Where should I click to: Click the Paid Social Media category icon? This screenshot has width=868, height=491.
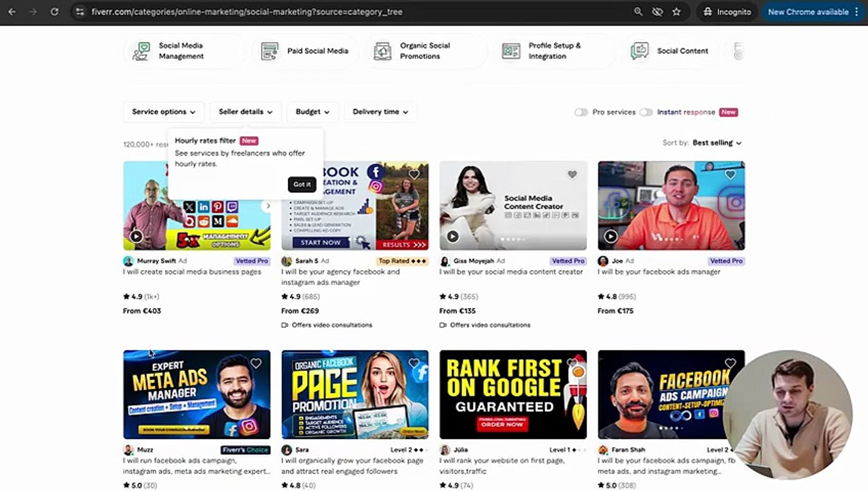270,51
